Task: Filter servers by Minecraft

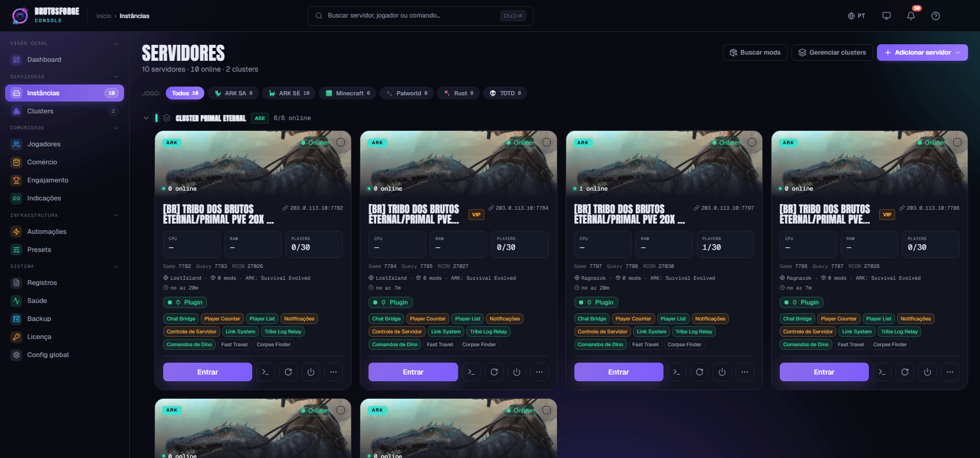Action: tap(347, 93)
